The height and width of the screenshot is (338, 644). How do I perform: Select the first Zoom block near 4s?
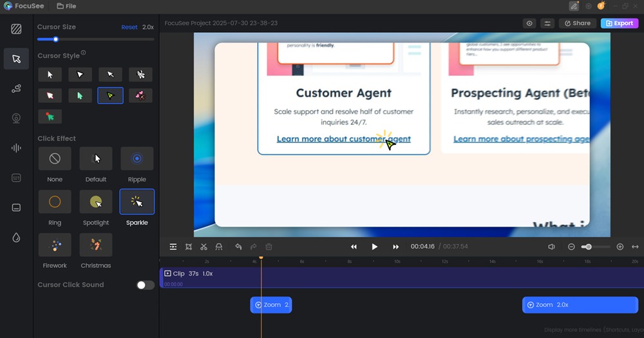point(271,305)
